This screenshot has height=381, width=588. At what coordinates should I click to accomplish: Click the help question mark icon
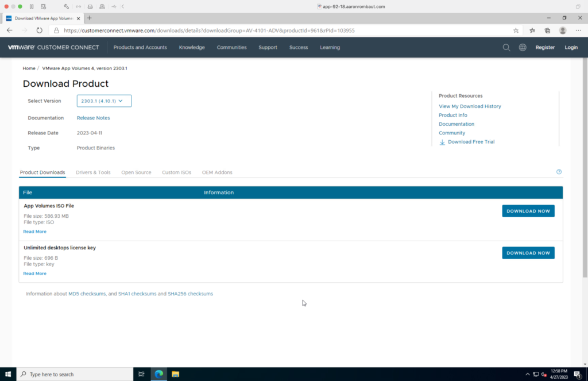coord(559,172)
